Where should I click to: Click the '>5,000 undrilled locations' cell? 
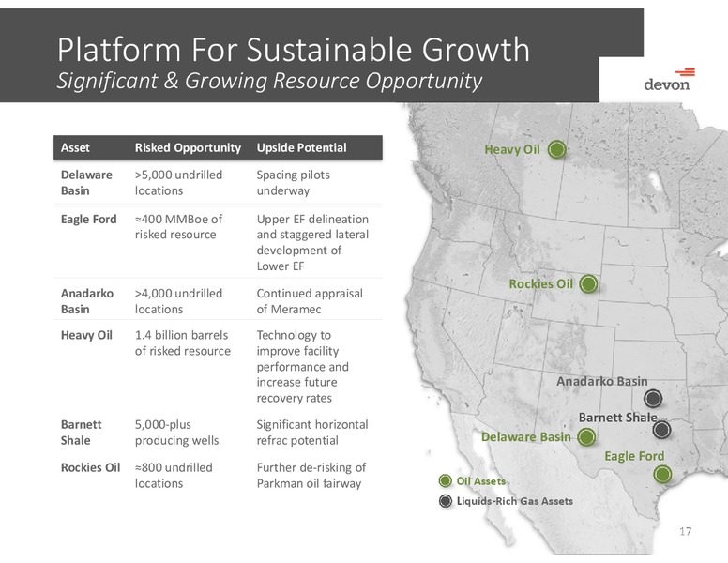[179, 183]
